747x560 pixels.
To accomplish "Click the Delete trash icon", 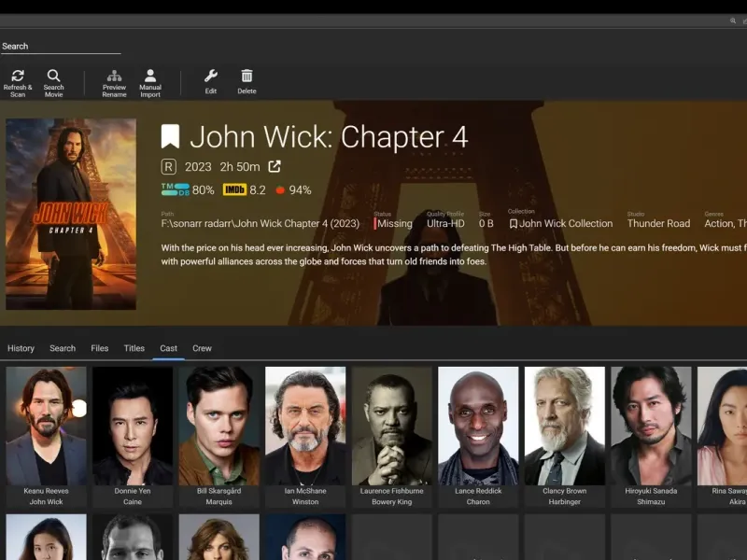I will tap(247, 76).
